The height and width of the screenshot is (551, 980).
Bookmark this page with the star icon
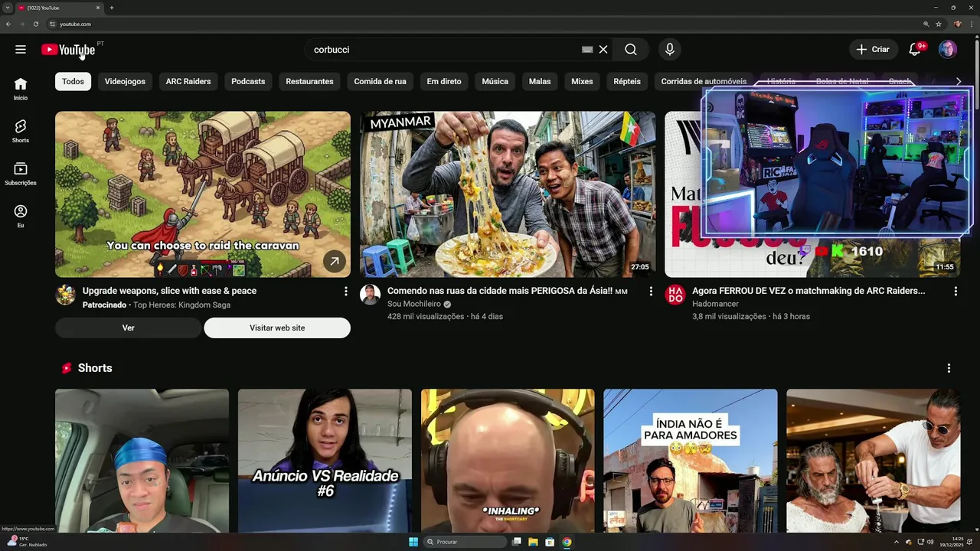939,24
